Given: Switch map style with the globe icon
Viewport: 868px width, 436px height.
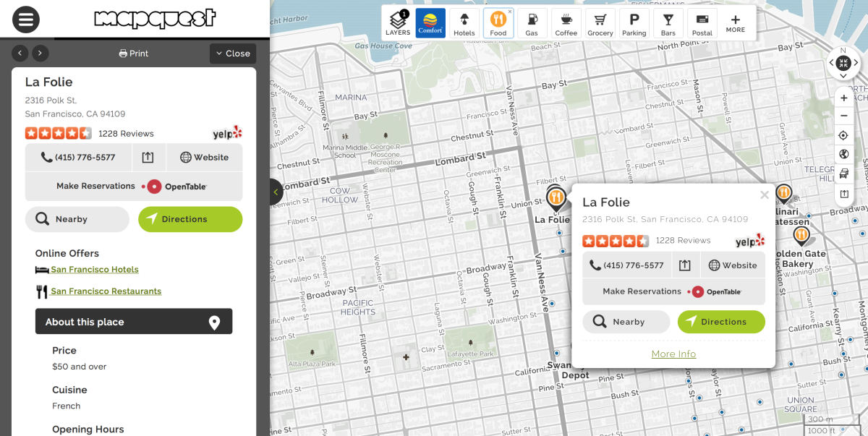Looking at the screenshot, I should point(843,153).
